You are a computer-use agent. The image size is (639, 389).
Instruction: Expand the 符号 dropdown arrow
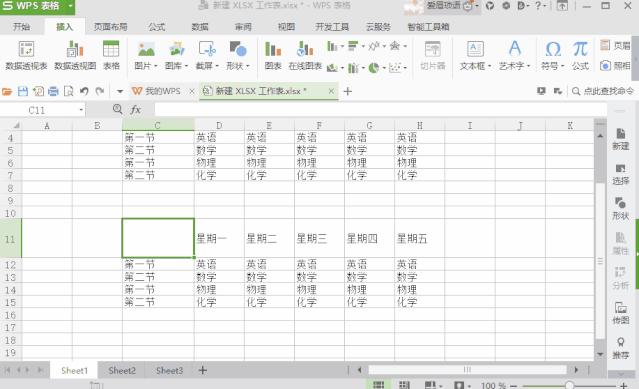click(562, 66)
